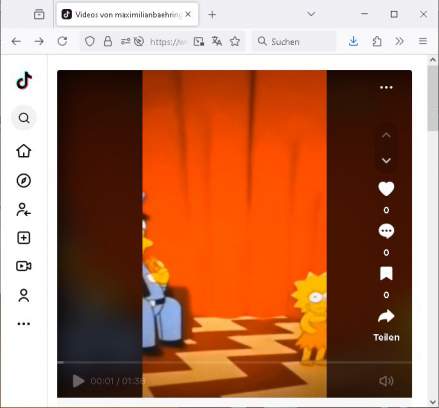This screenshot has width=439, height=408.
Task: Open tracking protection shield icon
Action: coord(90,41)
